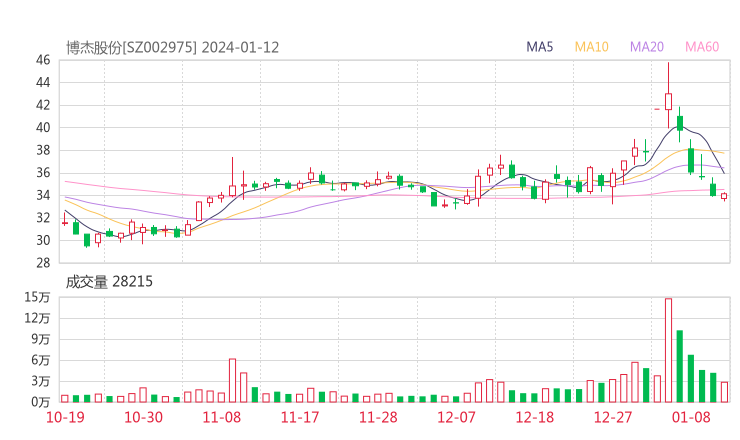Screen dimensions: 740x440
Task: Click the 15万 volume axis label
Action: 37,297
